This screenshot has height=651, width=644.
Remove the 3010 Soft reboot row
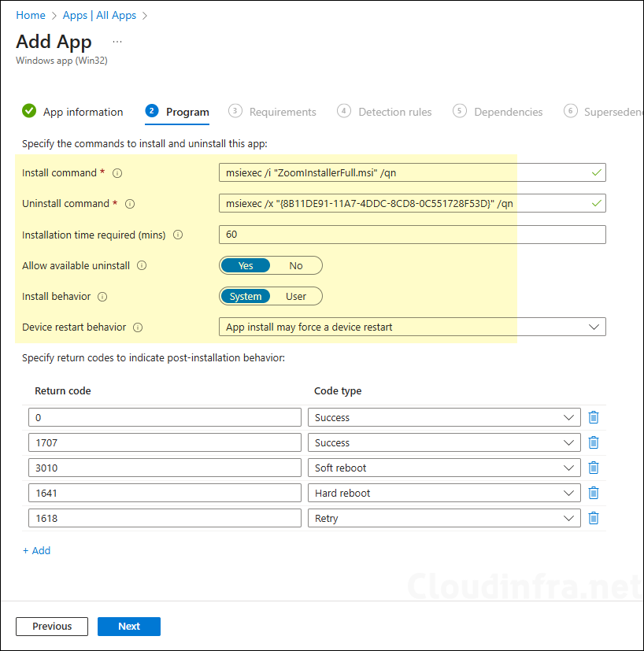tap(594, 468)
